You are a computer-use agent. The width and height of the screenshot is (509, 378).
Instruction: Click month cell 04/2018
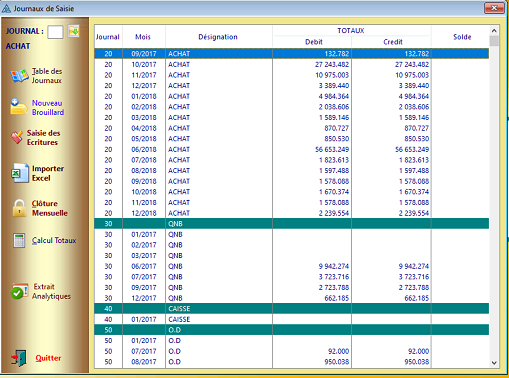point(144,128)
